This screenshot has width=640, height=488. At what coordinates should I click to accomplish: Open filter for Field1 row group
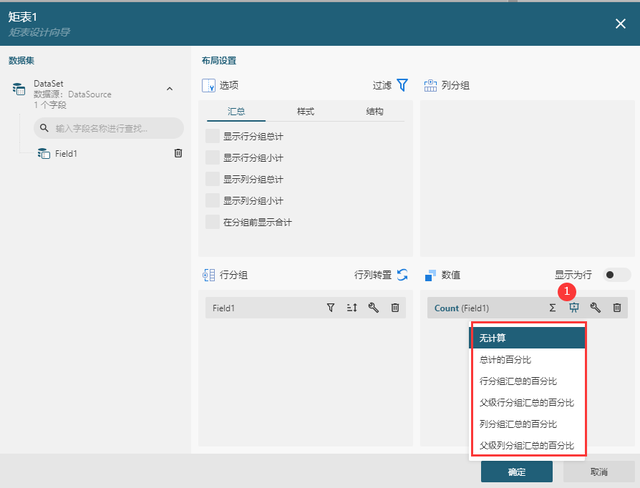pyautogui.click(x=330, y=309)
